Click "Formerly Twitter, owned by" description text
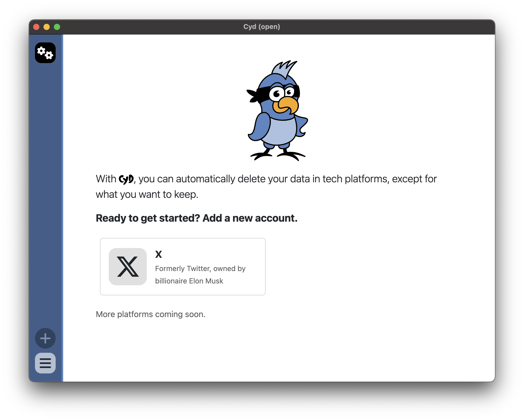Screen dimensions: 524x420 (200, 269)
